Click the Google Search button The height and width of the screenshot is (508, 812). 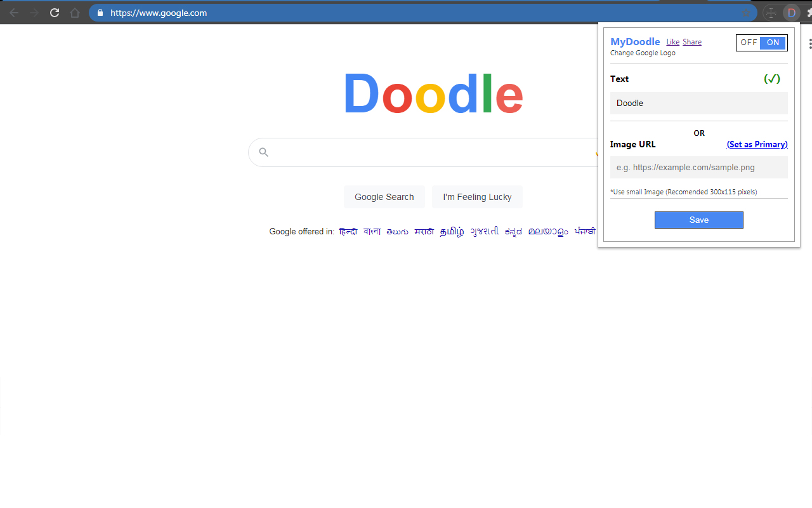coord(384,197)
